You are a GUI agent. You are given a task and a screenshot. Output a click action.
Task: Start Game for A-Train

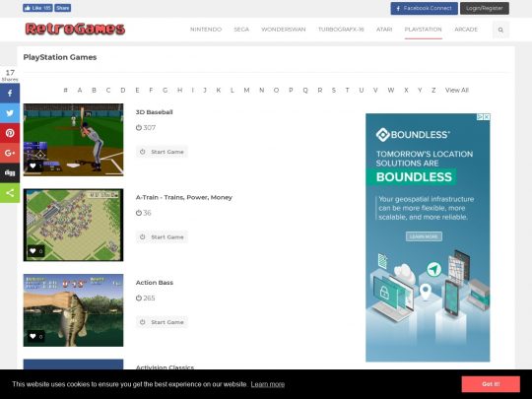point(162,236)
